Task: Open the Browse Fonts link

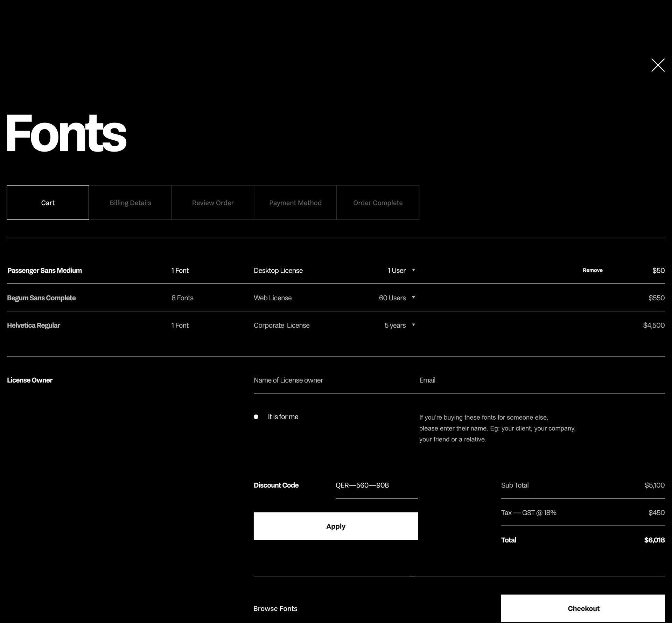Action: (275, 609)
